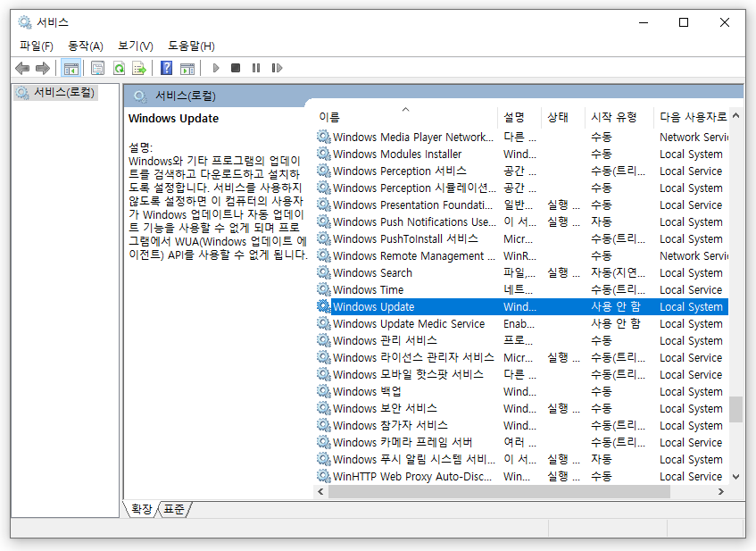Click the Export List toolbar icon
The height and width of the screenshot is (551, 756).
(139, 68)
